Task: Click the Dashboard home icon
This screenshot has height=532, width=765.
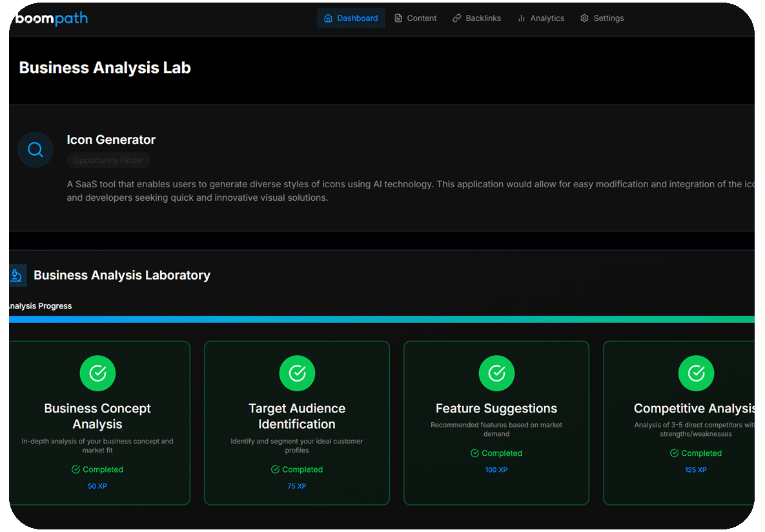Action: point(328,18)
